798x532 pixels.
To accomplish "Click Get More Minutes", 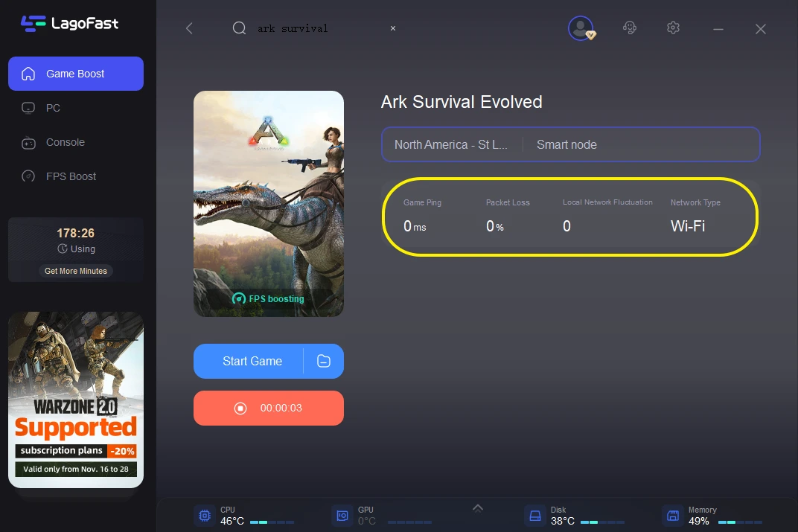I will (76, 271).
